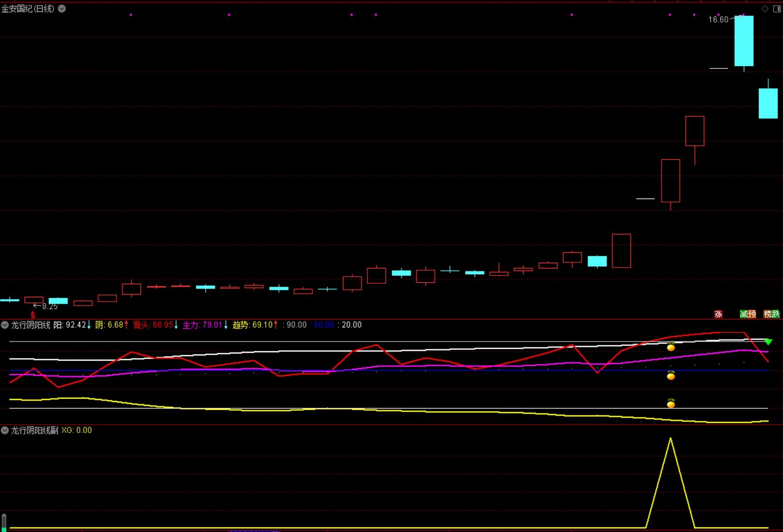Click the tall cyan candle at 16.60
This screenshot has width=783, height=532.
tap(744, 41)
